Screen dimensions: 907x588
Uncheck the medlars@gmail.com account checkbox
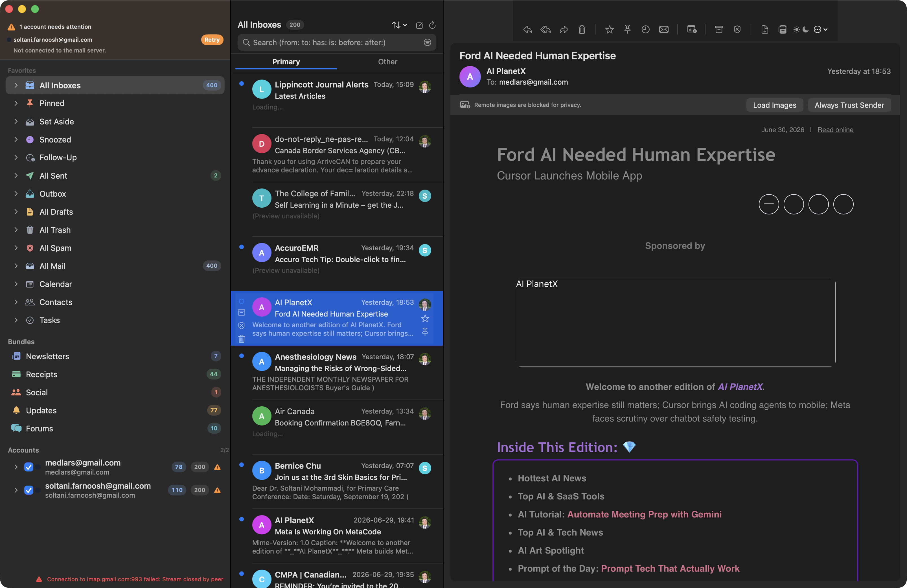pos(29,467)
